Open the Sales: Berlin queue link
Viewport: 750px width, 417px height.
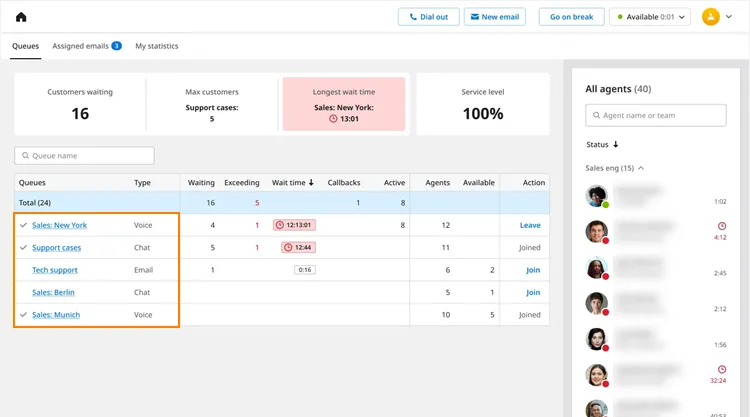(53, 293)
